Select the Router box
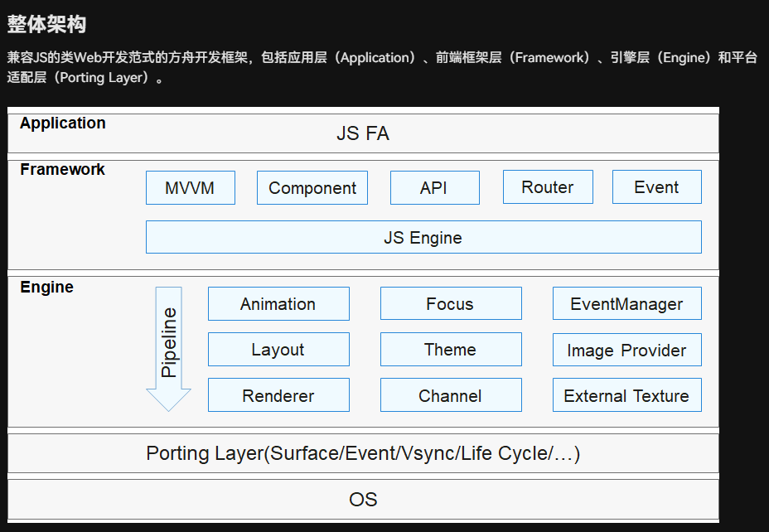769x532 pixels. (548, 187)
